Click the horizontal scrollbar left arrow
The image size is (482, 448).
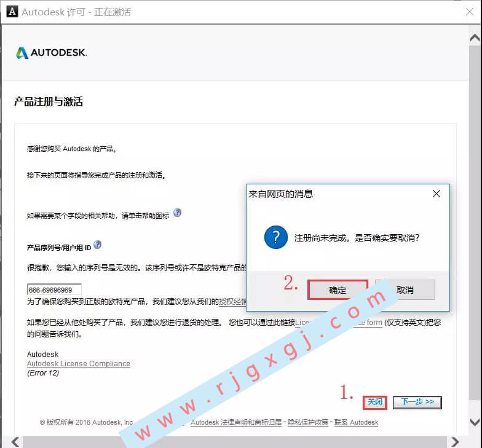click(15, 442)
